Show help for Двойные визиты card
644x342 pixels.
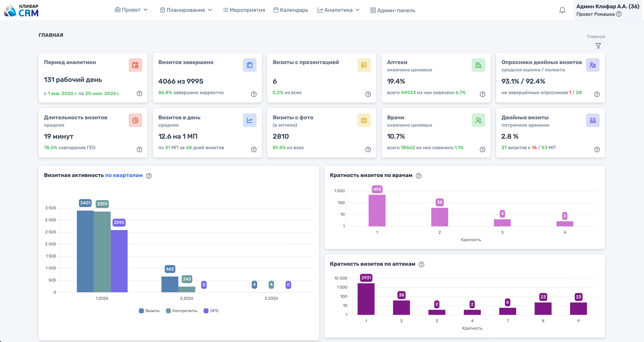click(597, 149)
